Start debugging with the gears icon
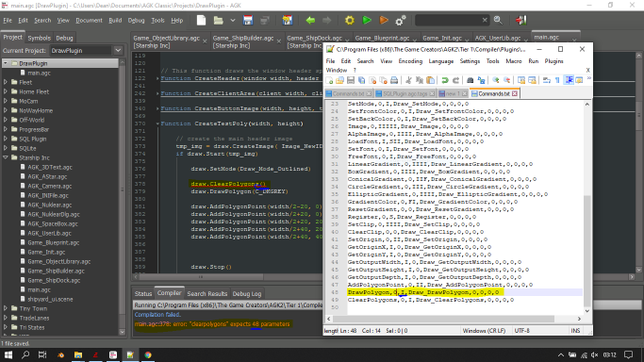This screenshot has width=644, height=362. click(x=401, y=20)
